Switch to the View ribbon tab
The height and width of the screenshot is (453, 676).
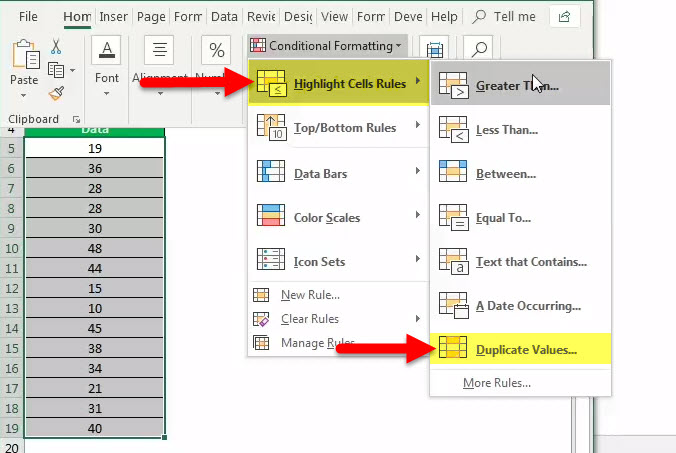[x=335, y=17]
